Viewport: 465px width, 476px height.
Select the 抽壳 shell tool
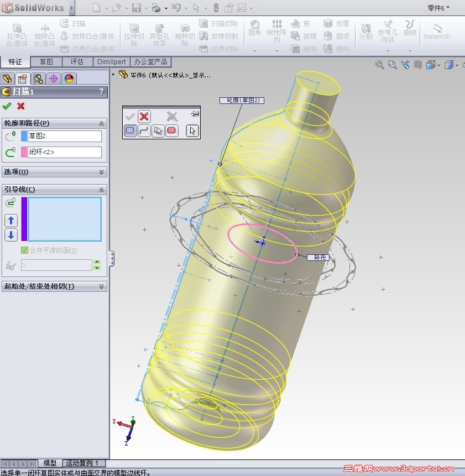point(304,49)
